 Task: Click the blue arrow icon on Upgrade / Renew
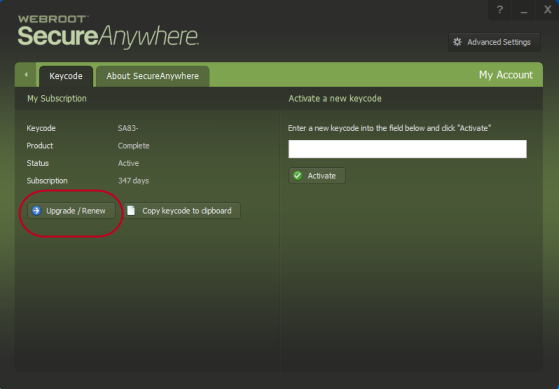point(36,211)
